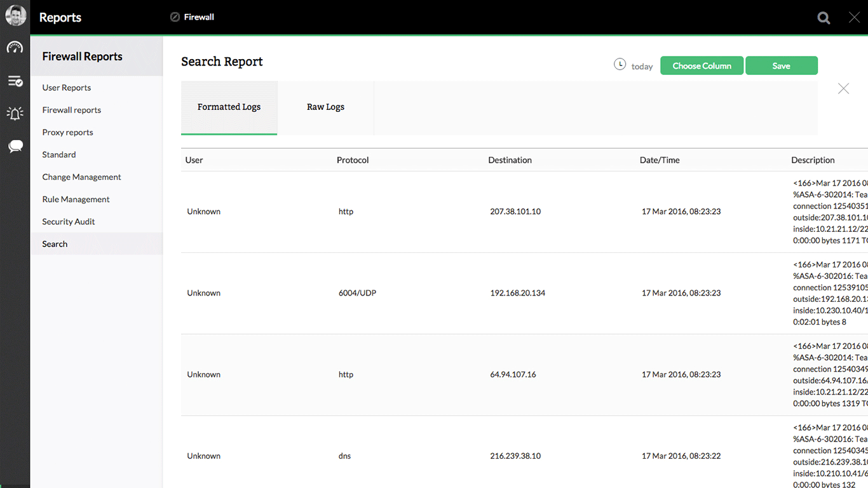The width and height of the screenshot is (868, 488).
Task: Click the clock icon beside today
Action: (x=620, y=64)
